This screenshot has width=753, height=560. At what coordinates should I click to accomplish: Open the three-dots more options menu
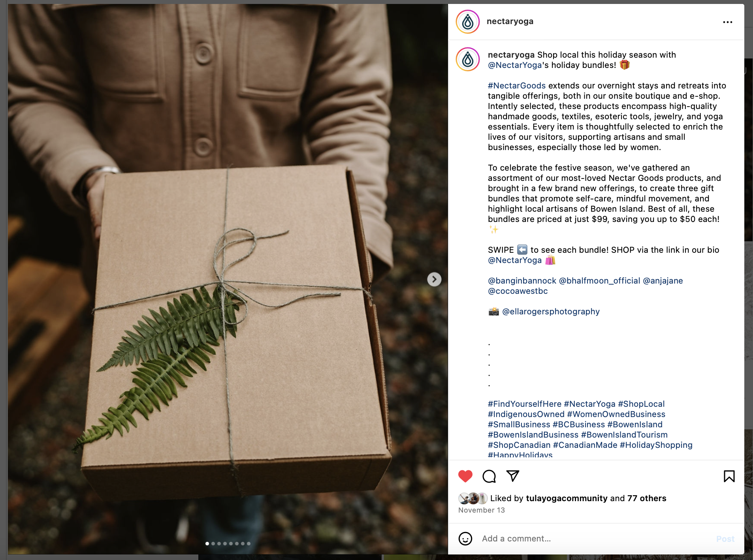[x=728, y=22]
